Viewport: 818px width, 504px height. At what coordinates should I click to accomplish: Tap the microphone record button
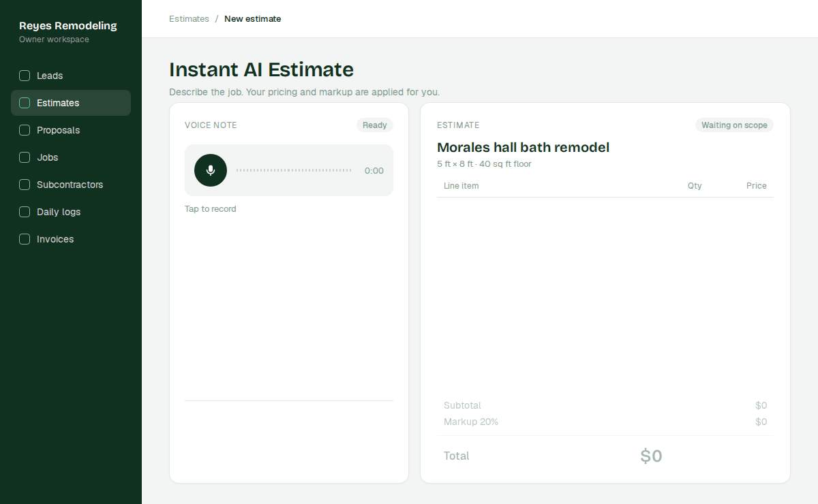click(211, 170)
